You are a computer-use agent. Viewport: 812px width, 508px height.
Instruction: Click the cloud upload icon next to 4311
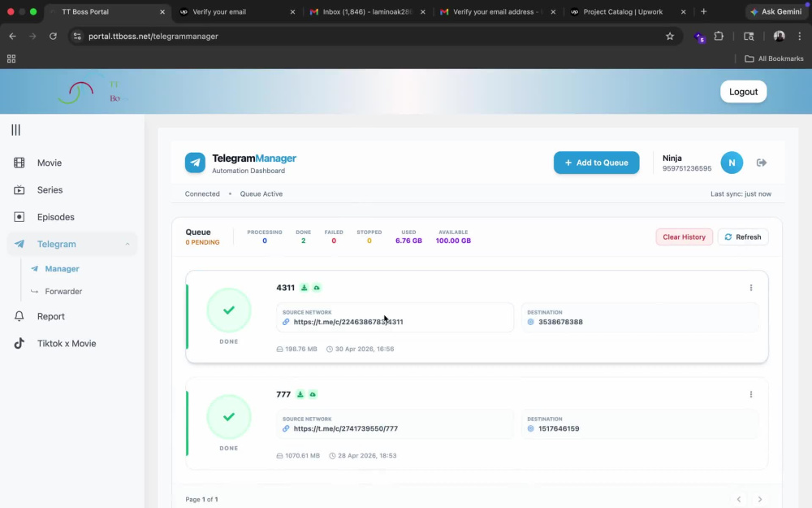(x=317, y=288)
